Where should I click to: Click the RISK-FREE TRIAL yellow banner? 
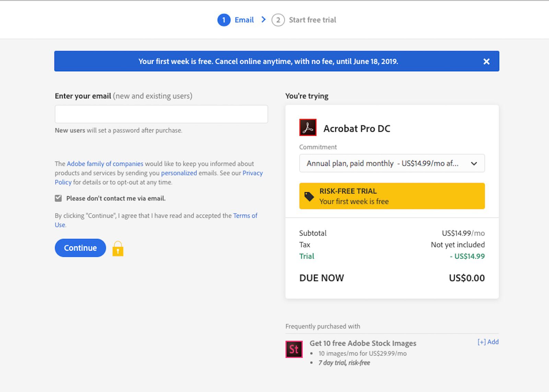[392, 196]
